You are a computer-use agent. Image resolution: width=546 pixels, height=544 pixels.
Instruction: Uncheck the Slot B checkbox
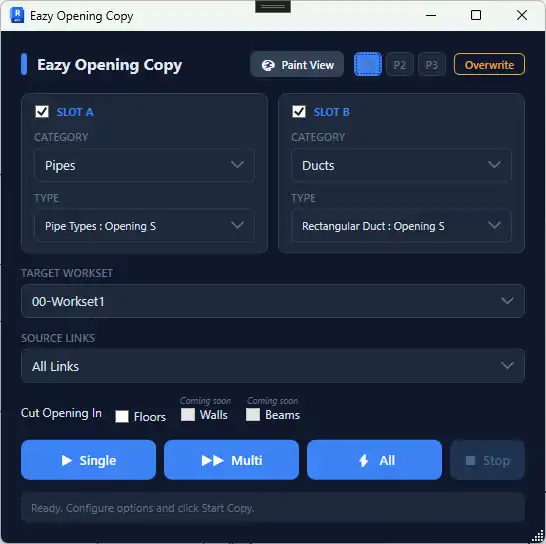(x=299, y=112)
